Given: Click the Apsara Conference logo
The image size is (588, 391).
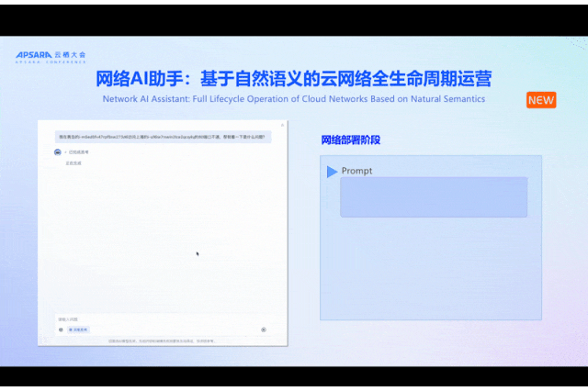Looking at the screenshot, I should [x=51, y=57].
